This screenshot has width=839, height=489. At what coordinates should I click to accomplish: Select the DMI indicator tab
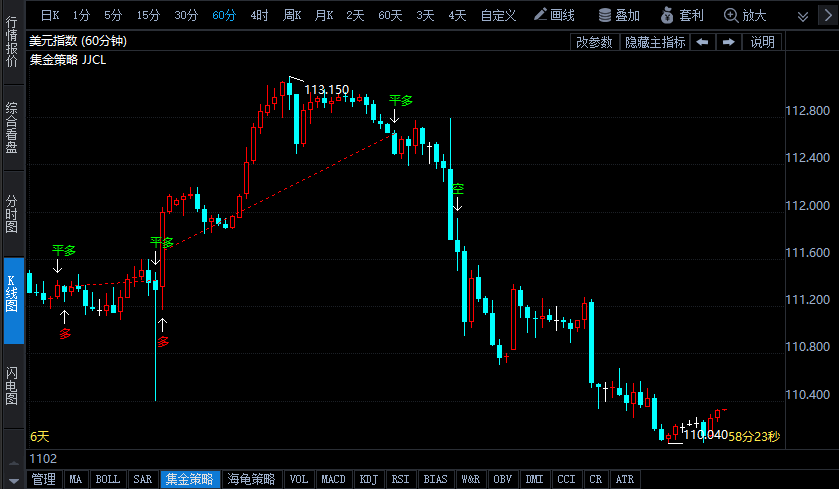tap(535, 479)
